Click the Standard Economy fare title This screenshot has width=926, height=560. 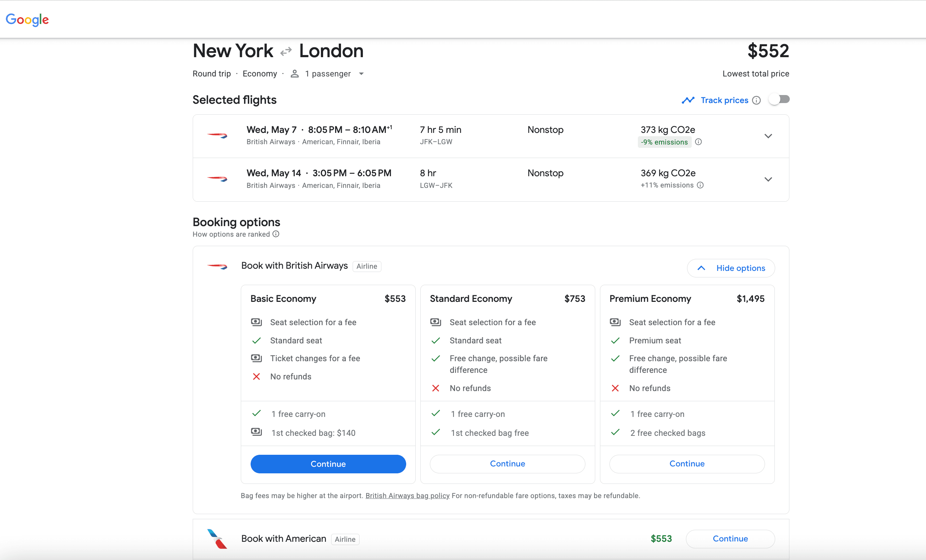(x=471, y=299)
